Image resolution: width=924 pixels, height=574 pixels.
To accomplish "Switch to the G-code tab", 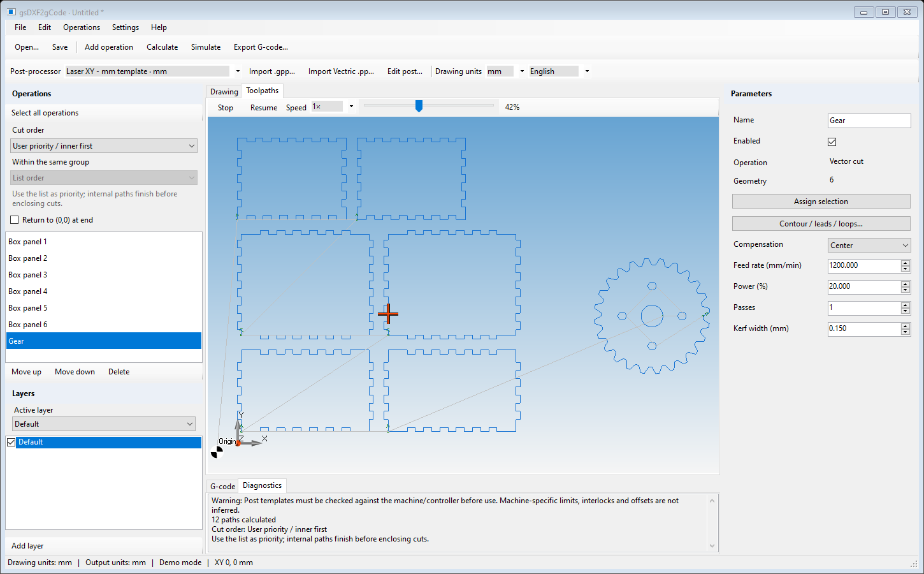I will pyautogui.click(x=223, y=487).
